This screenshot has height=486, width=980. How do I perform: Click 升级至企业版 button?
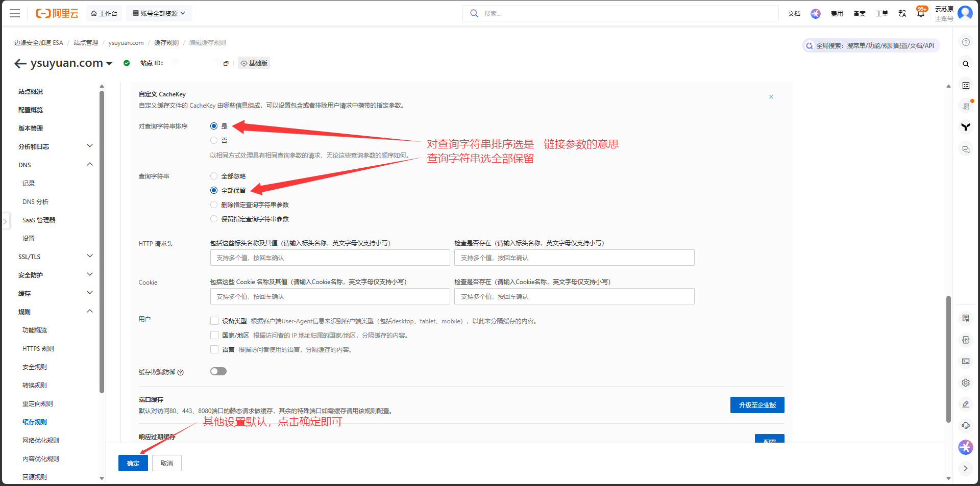tap(757, 405)
